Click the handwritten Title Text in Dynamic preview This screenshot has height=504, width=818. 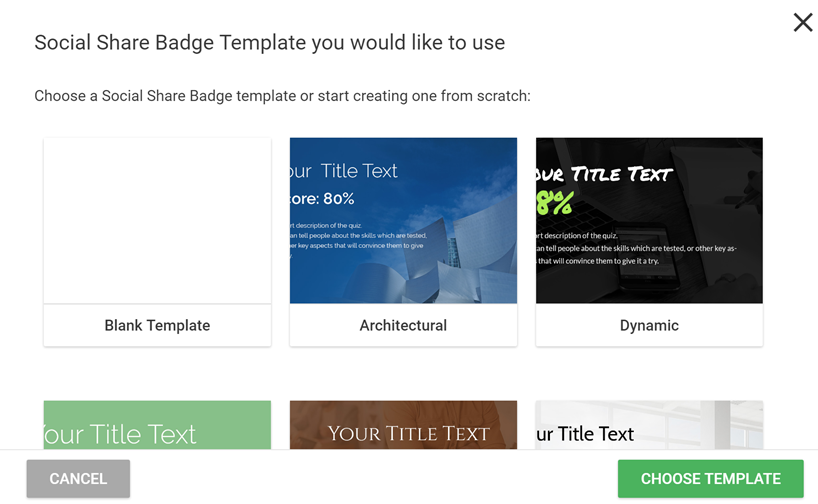point(605,174)
